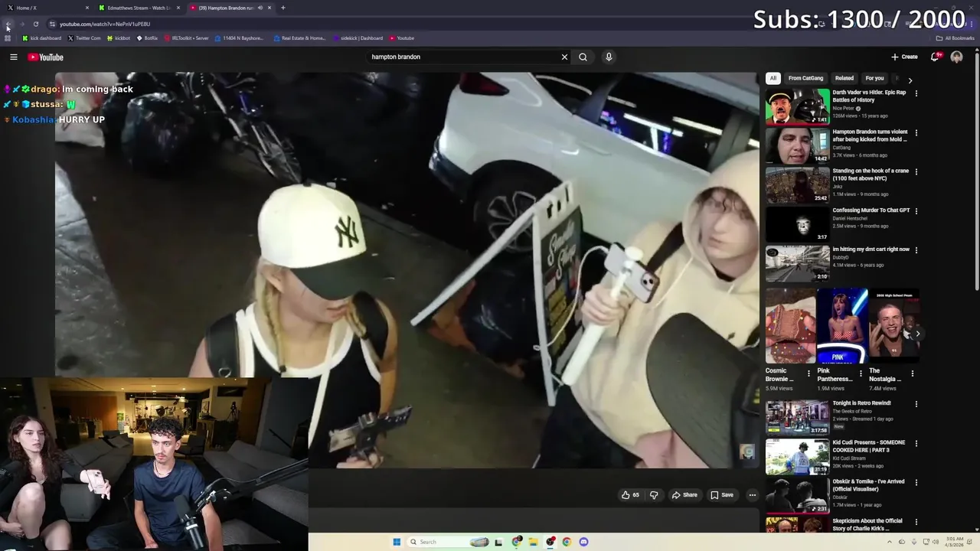Open the kick dashboard bookmark
The height and width of the screenshot is (551, 980).
[42, 38]
